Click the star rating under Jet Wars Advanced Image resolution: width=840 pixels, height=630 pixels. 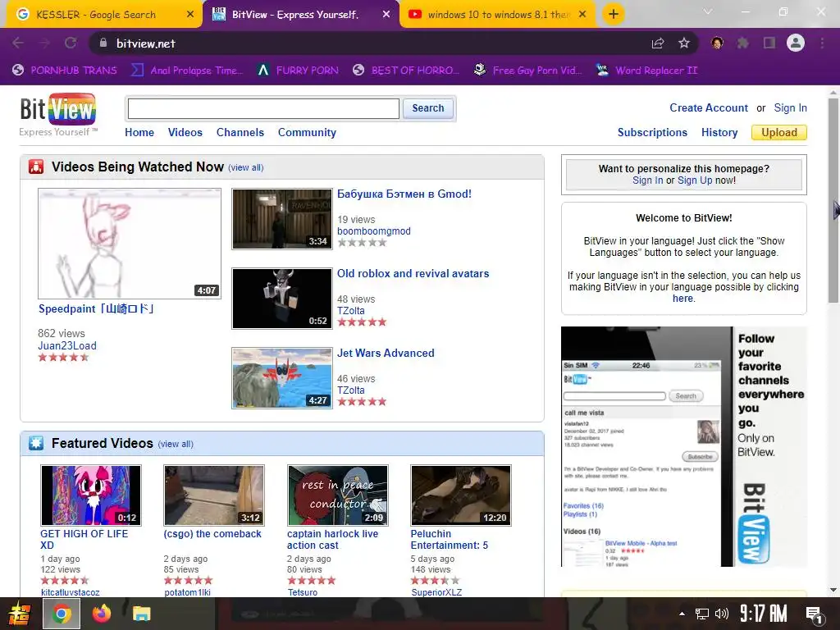[x=362, y=402]
